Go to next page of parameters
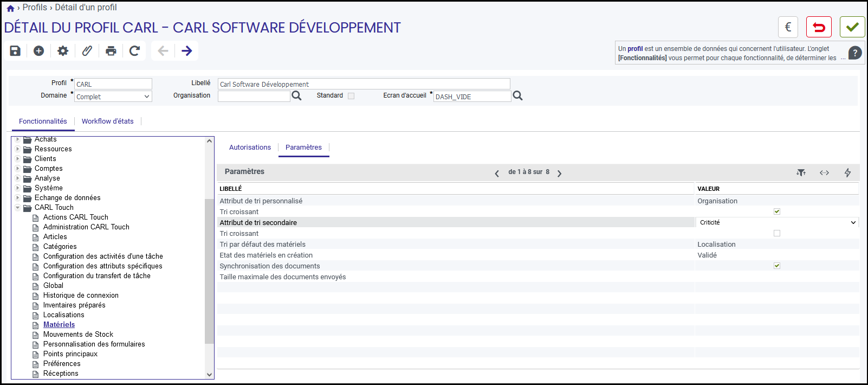 pos(560,174)
